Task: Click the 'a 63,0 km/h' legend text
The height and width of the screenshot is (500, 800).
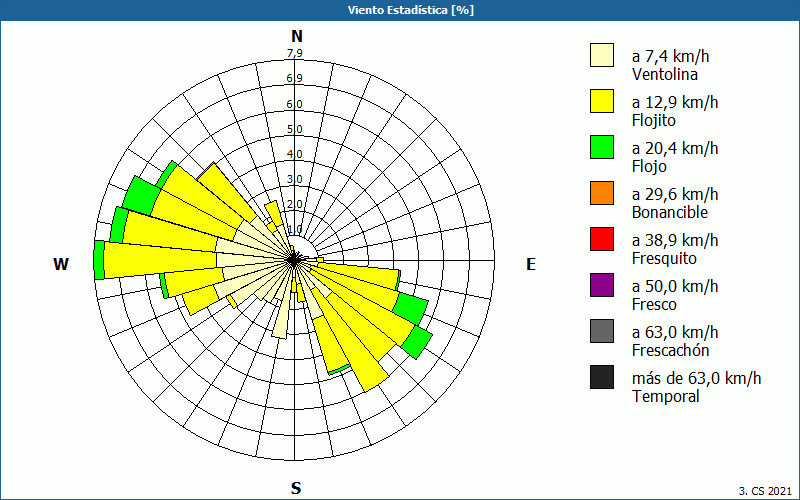Action: pos(675,332)
